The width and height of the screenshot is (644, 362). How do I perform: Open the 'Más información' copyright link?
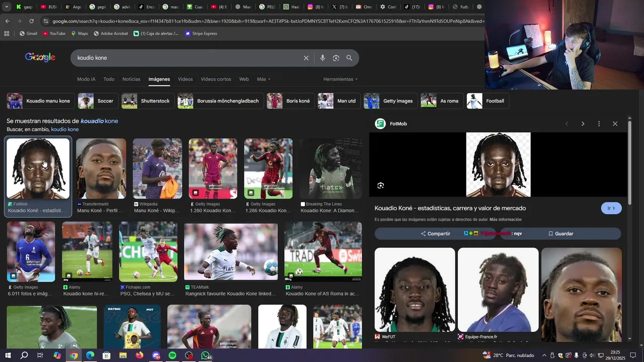pyautogui.click(x=505, y=220)
